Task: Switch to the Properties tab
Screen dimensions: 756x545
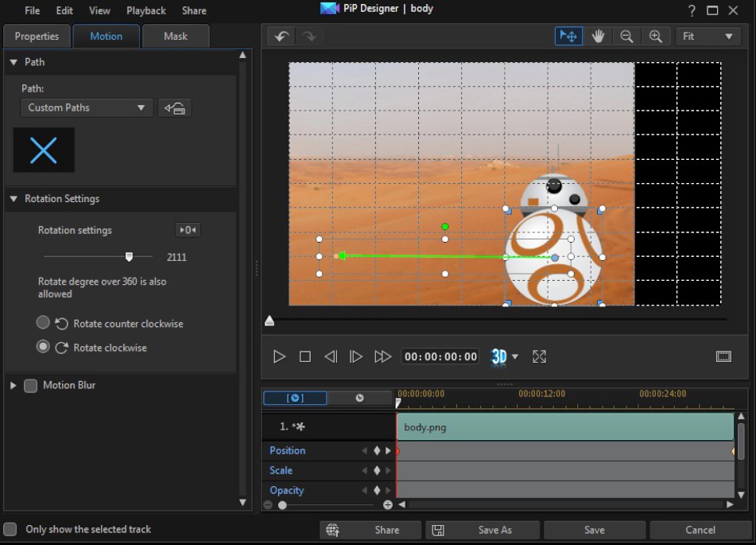Action: (x=37, y=37)
